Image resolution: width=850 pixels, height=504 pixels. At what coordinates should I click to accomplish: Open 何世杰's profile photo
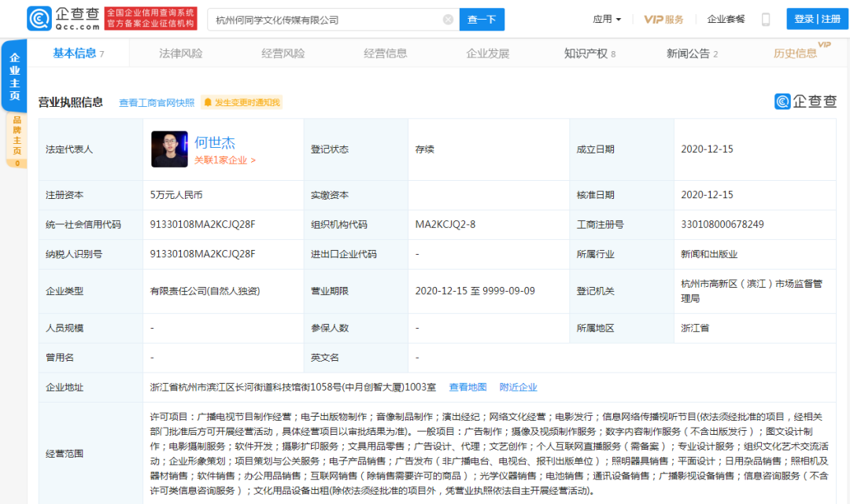click(x=169, y=149)
